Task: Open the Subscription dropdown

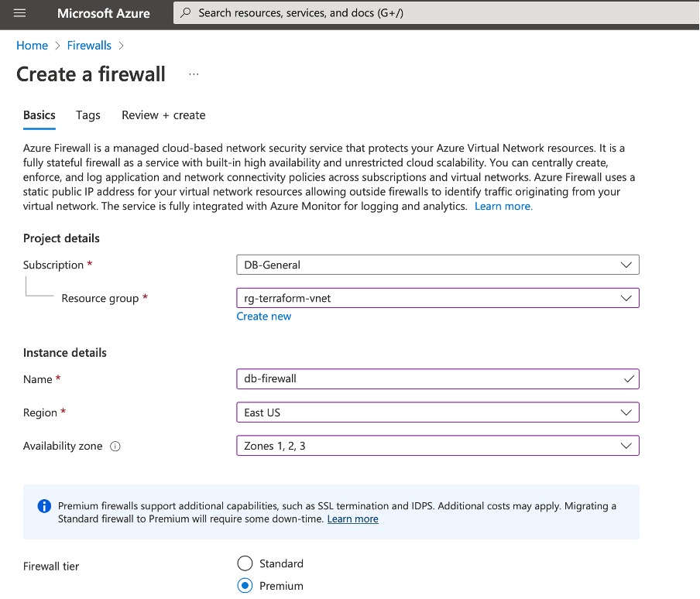Action: point(437,265)
